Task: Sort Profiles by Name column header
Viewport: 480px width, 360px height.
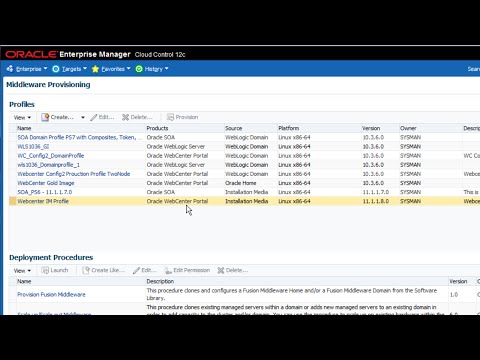Action: (x=24, y=128)
